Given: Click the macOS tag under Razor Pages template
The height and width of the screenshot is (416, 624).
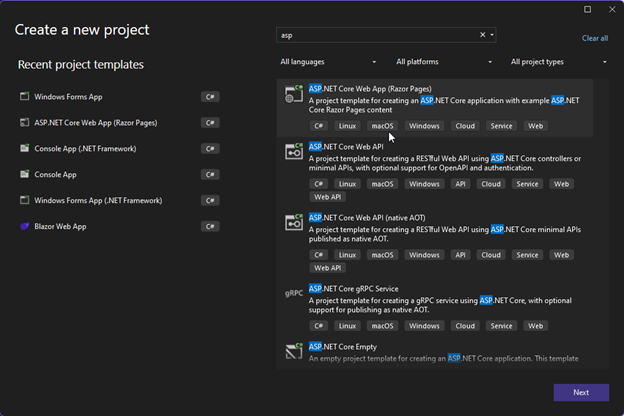Looking at the screenshot, I should click(382, 126).
